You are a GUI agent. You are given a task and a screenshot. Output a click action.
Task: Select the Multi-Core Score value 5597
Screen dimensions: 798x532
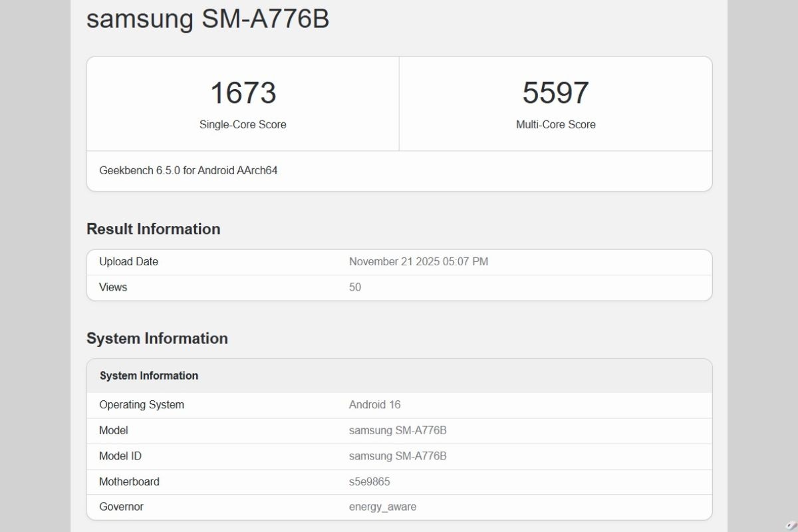pos(556,93)
